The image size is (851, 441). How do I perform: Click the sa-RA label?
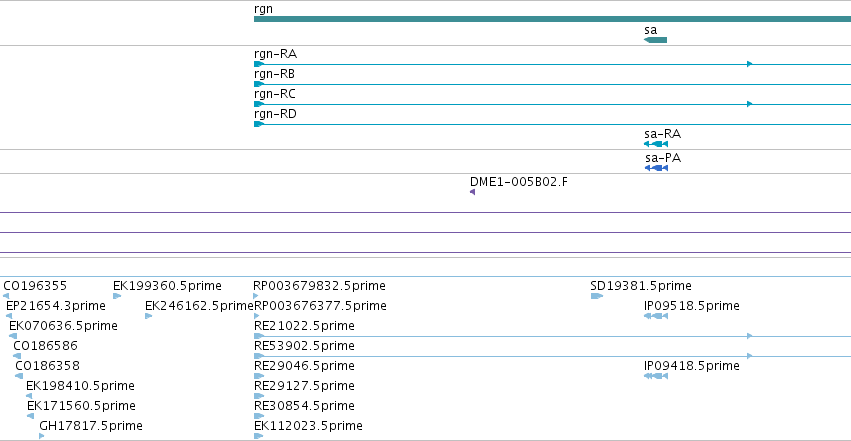click(x=662, y=134)
